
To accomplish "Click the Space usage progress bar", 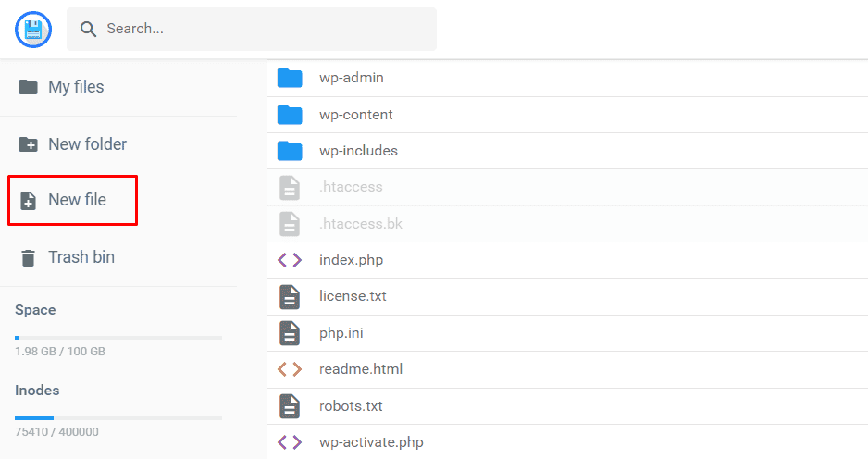I will (x=118, y=338).
